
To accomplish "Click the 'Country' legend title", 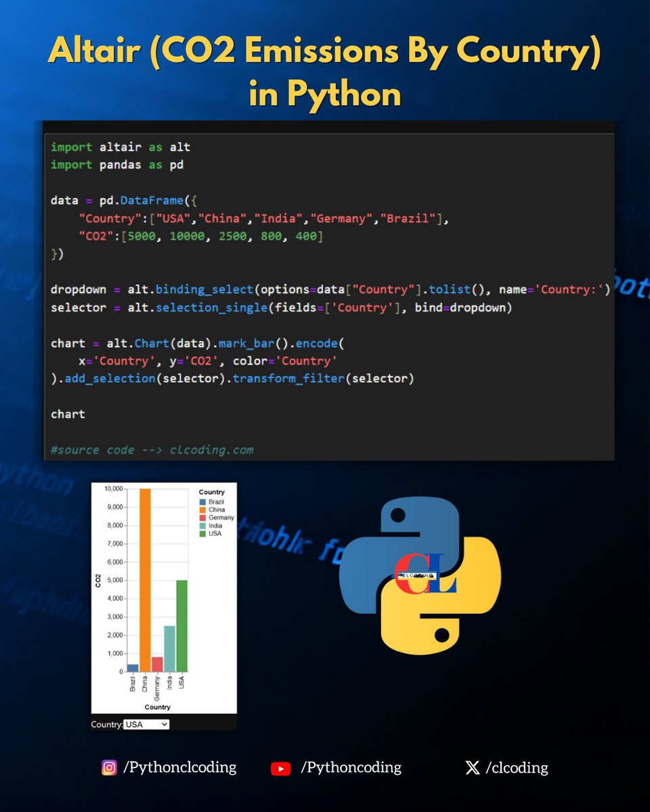I will coord(212,492).
